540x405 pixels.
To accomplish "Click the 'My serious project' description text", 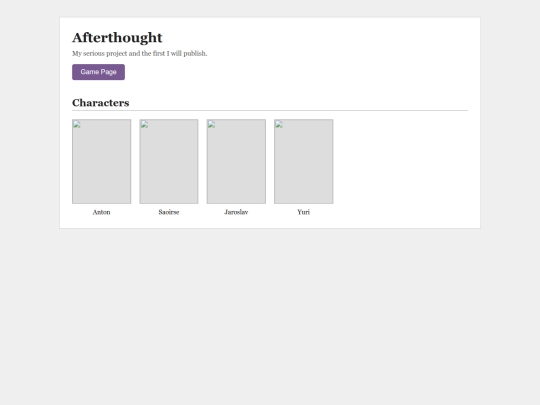I will tap(139, 53).
